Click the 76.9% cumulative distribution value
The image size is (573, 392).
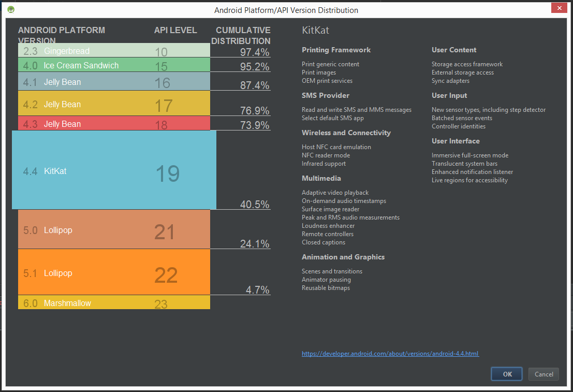(x=255, y=111)
